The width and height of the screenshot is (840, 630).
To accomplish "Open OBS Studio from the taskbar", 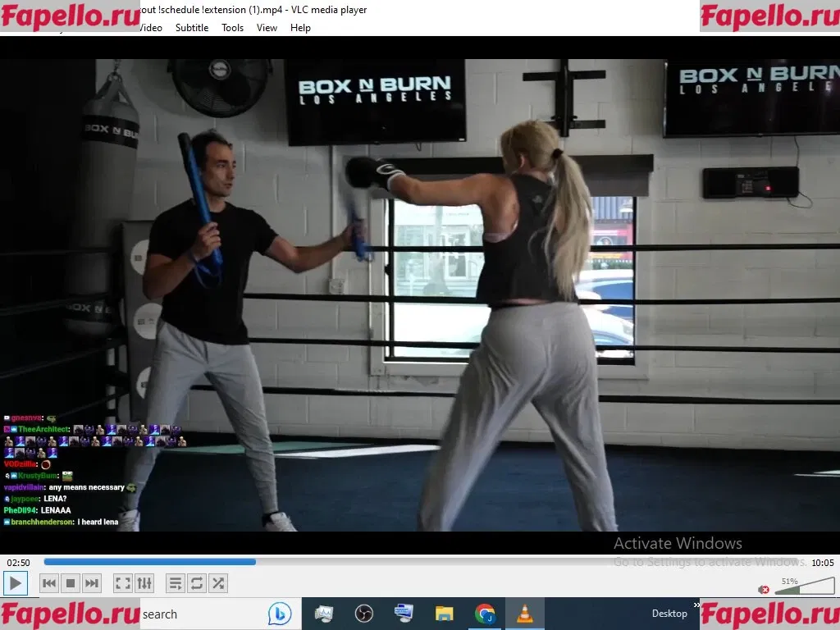I will pos(363,614).
